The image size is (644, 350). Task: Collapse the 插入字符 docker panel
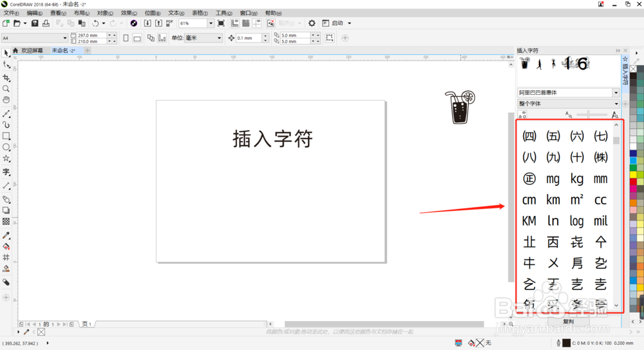[x=618, y=50]
